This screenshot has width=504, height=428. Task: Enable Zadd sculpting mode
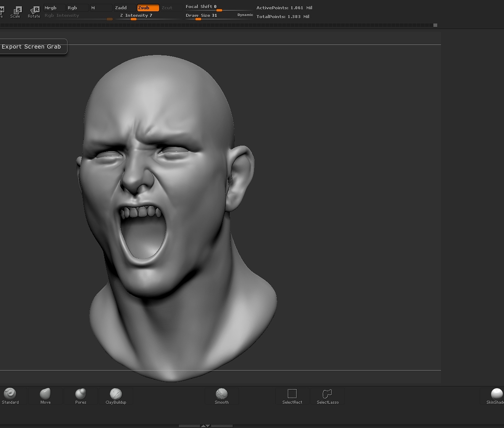(125, 8)
